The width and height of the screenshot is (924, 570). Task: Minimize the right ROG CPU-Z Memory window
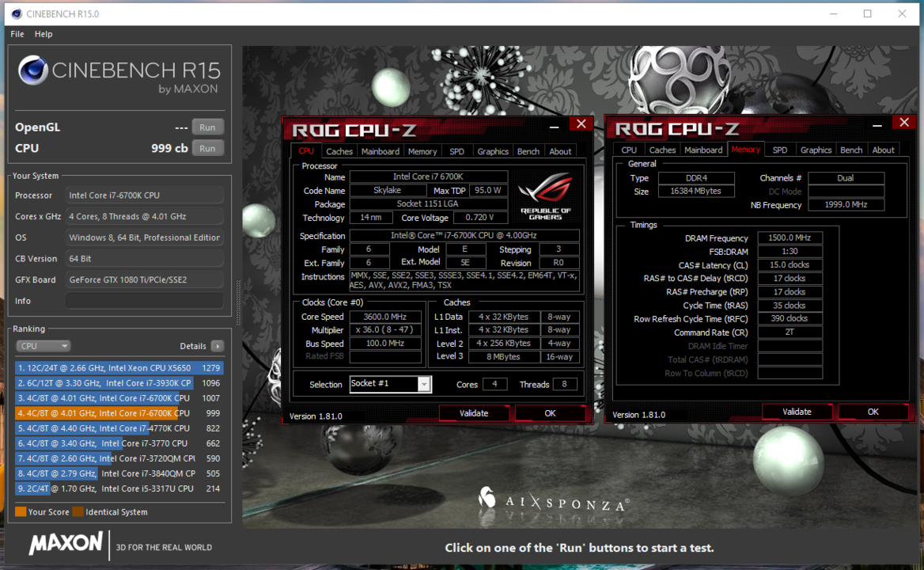[x=877, y=126]
